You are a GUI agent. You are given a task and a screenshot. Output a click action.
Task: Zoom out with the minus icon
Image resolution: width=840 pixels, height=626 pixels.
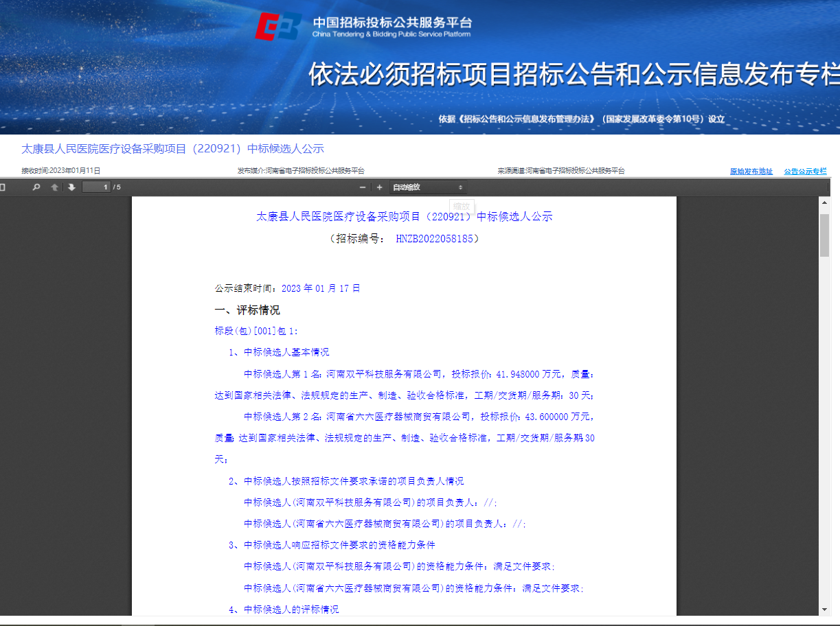point(363,187)
